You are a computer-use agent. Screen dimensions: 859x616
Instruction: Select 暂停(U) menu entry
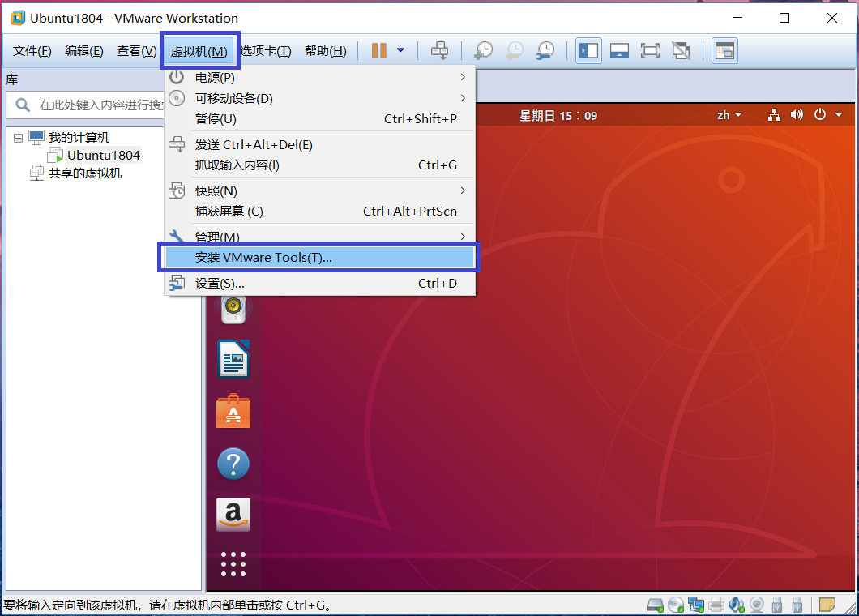click(x=320, y=119)
